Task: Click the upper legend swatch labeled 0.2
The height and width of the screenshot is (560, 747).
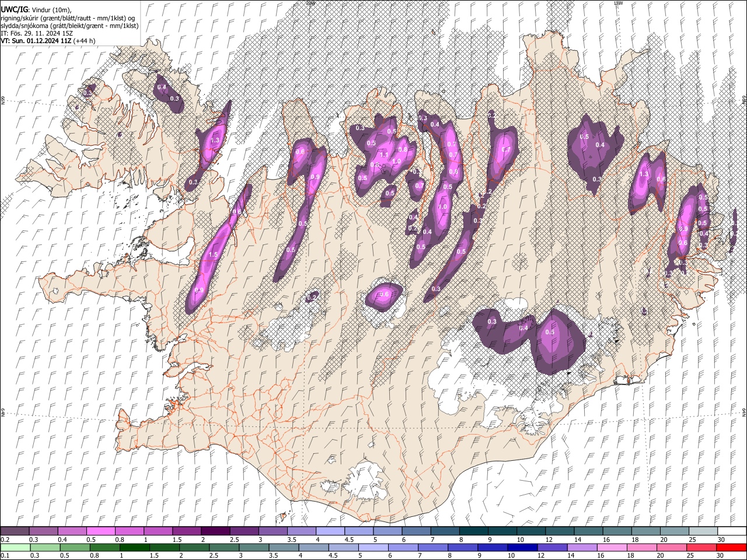Action: [15, 531]
